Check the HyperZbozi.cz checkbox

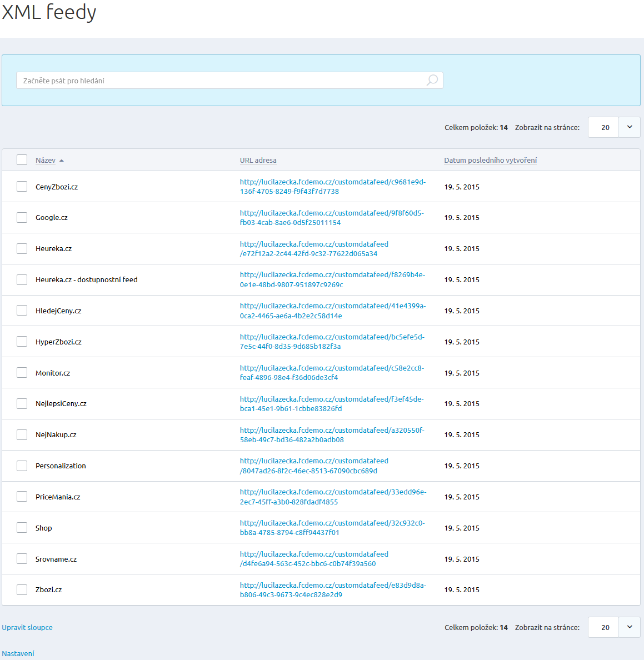coord(22,342)
